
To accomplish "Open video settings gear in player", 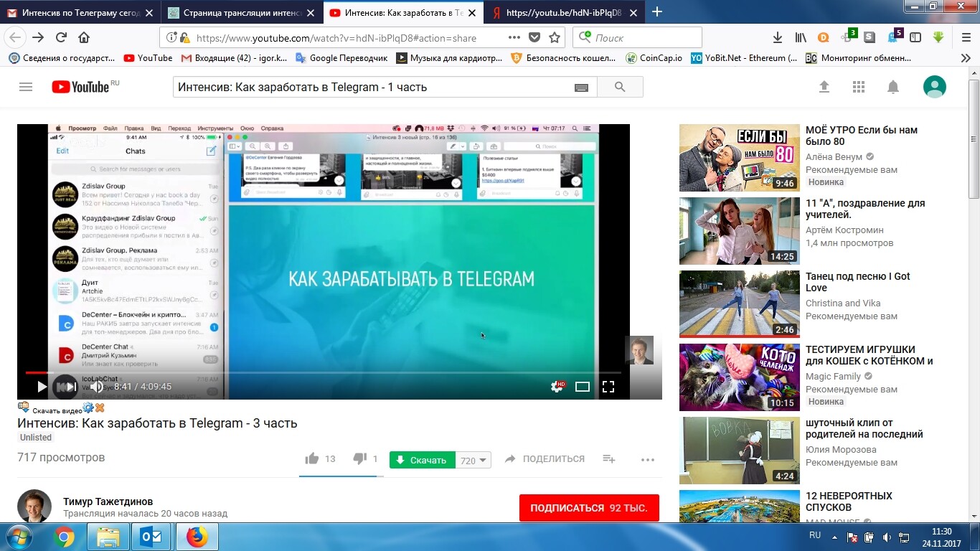I will click(x=557, y=387).
